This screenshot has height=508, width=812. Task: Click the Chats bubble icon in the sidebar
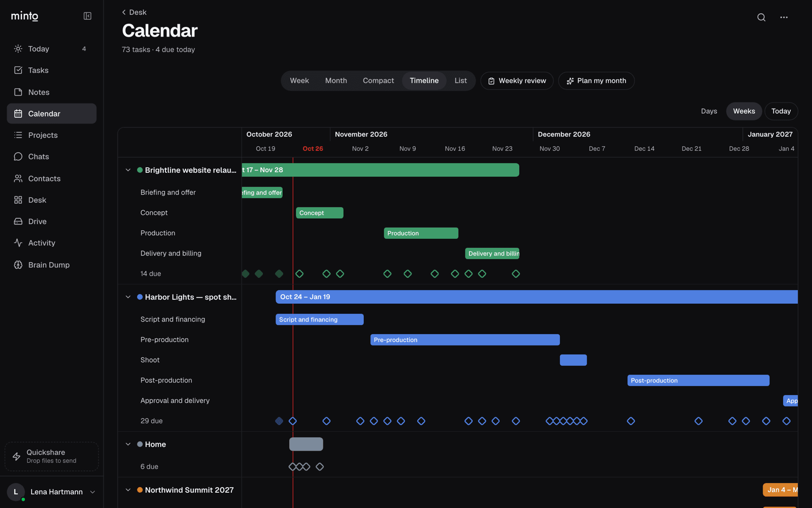[x=18, y=156]
